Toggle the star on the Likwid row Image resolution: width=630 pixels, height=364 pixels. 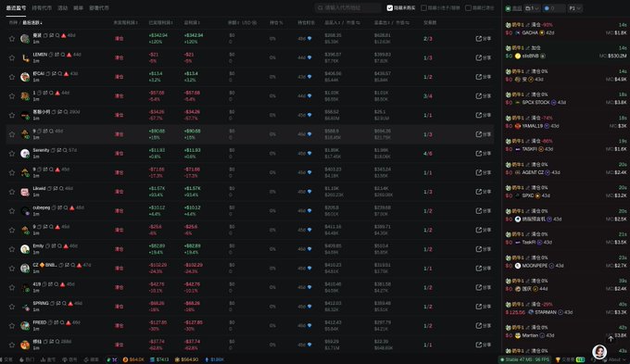[x=12, y=192]
